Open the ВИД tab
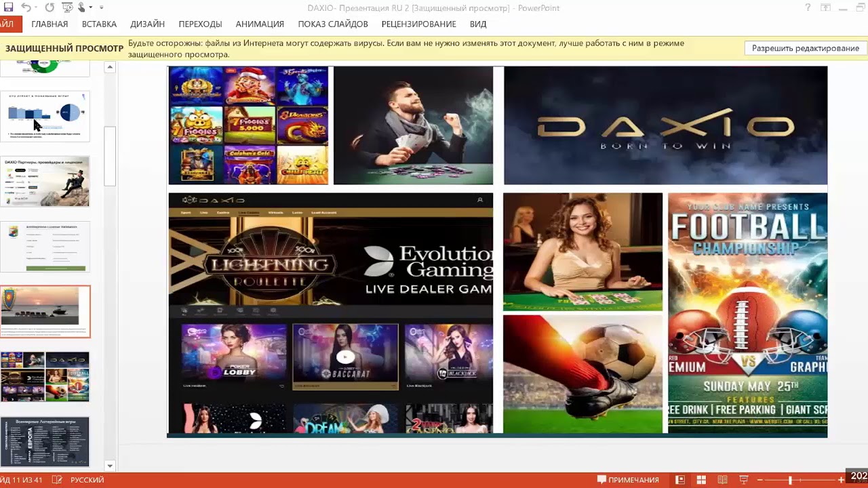Screen dimensions: 868x488 click(478, 24)
